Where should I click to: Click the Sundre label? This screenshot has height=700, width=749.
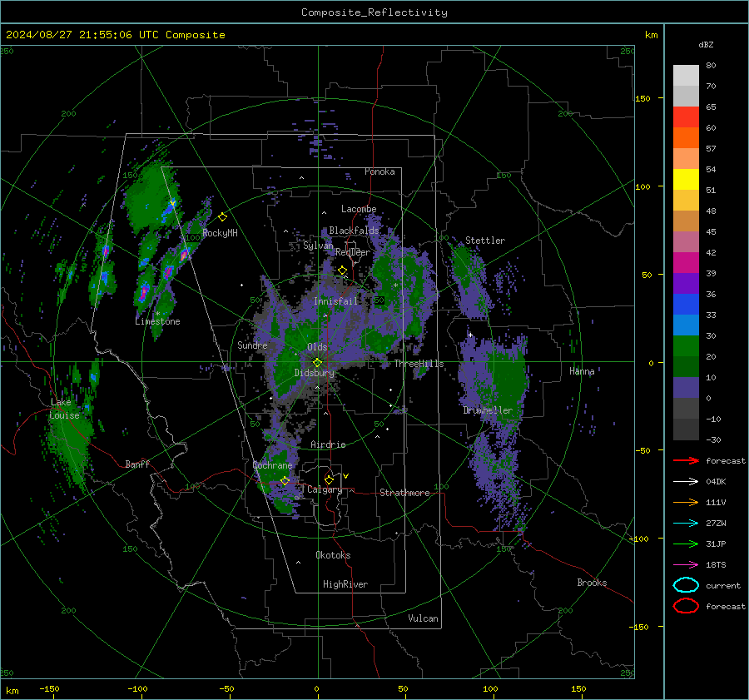point(252,345)
